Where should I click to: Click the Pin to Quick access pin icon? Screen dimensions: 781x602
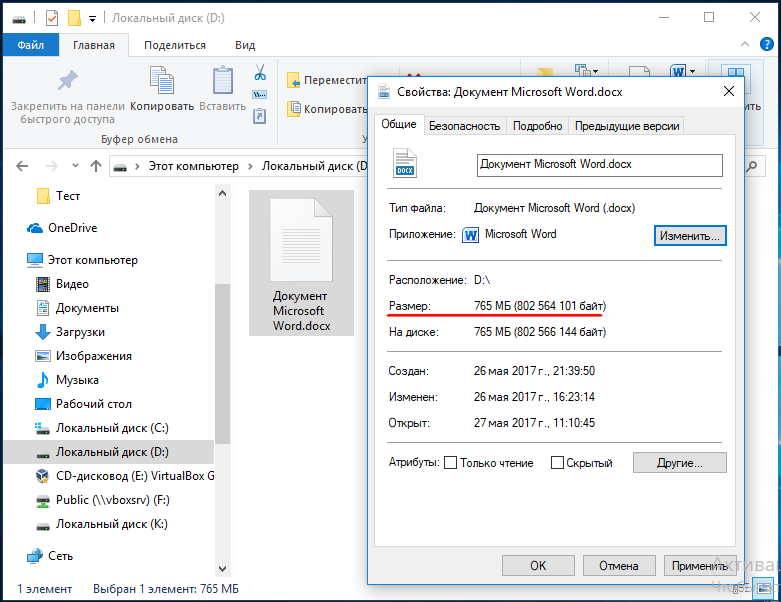click(x=68, y=80)
